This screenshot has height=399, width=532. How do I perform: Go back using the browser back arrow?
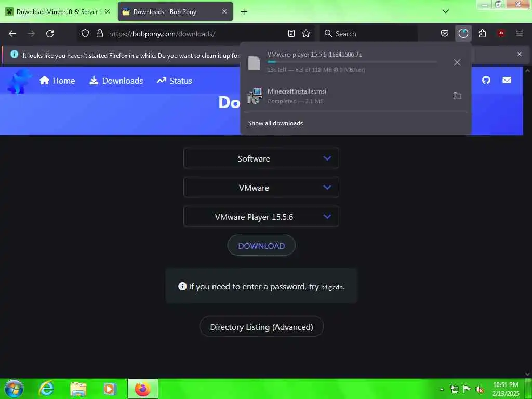click(12, 34)
